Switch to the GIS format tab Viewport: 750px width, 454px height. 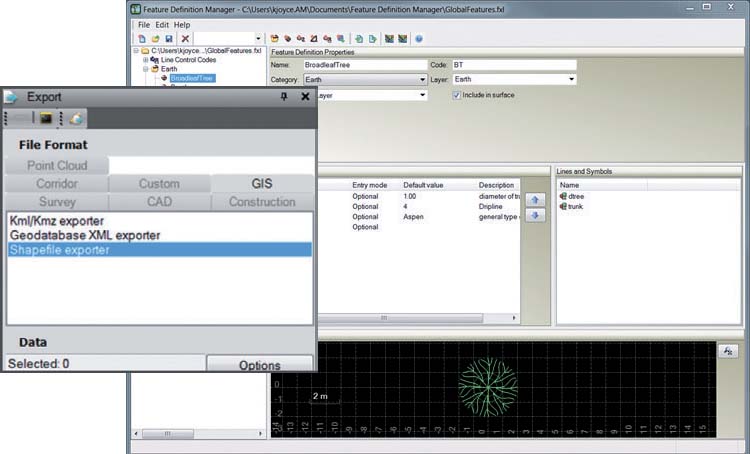pos(262,184)
